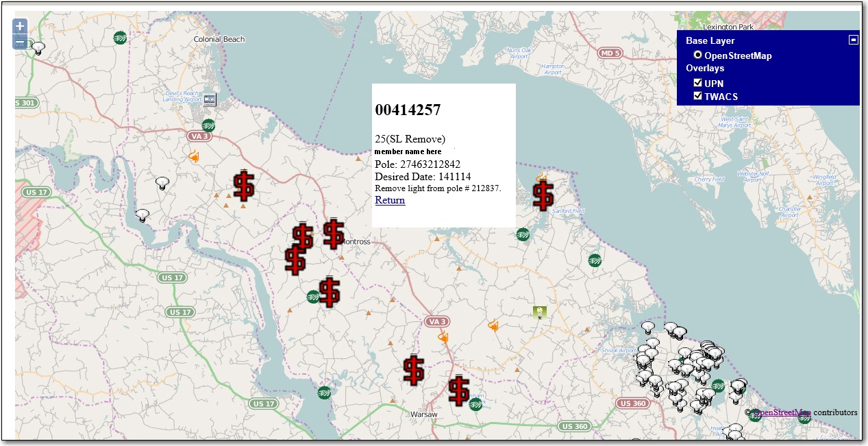
Task: Uncheck the UPN overlay checkbox
Action: (697, 83)
